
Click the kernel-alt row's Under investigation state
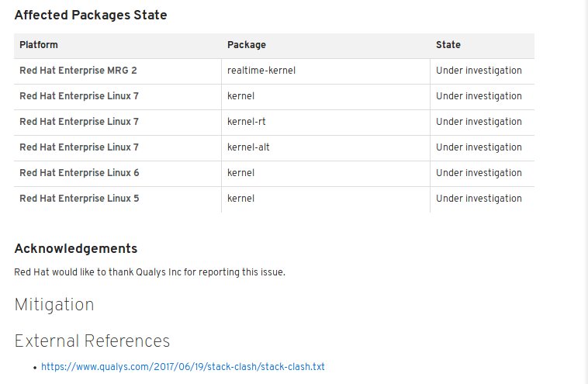pos(479,147)
